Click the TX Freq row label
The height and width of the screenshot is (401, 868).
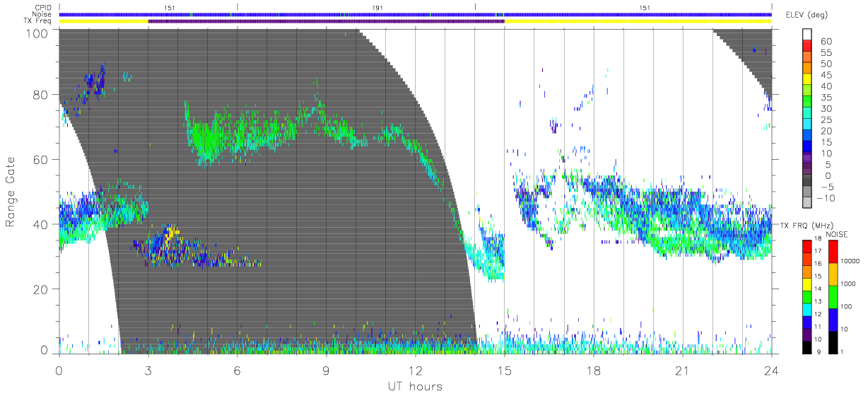click(x=39, y=21)
